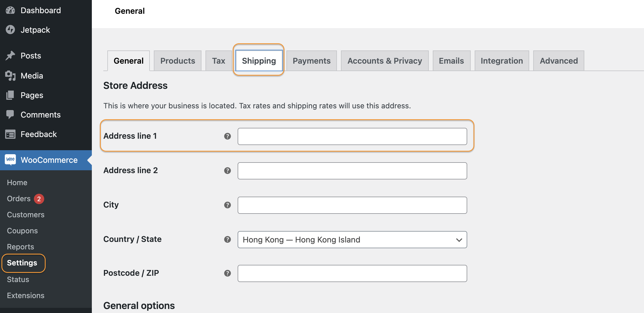
Task: Open WooCommerce Extensions submenu
Action: tap(26, 296)
